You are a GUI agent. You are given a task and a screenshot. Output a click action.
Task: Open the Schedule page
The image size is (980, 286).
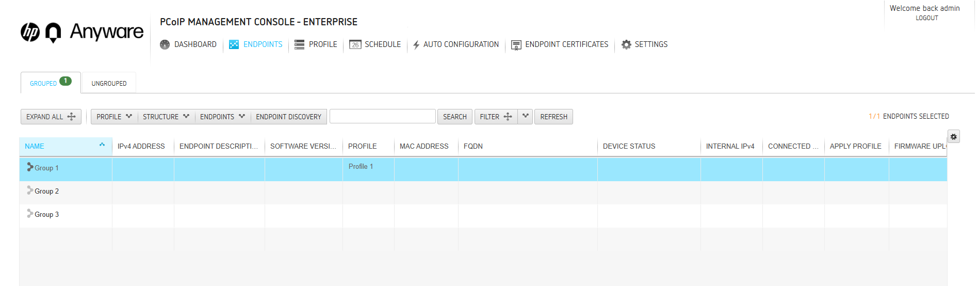point(383,44)
